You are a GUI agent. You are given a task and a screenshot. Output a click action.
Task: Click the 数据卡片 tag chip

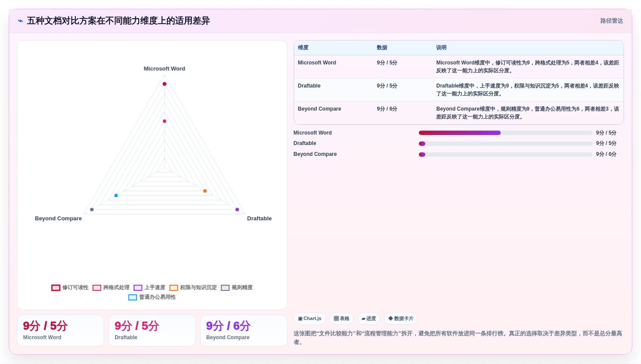click(x=401, y=319)
